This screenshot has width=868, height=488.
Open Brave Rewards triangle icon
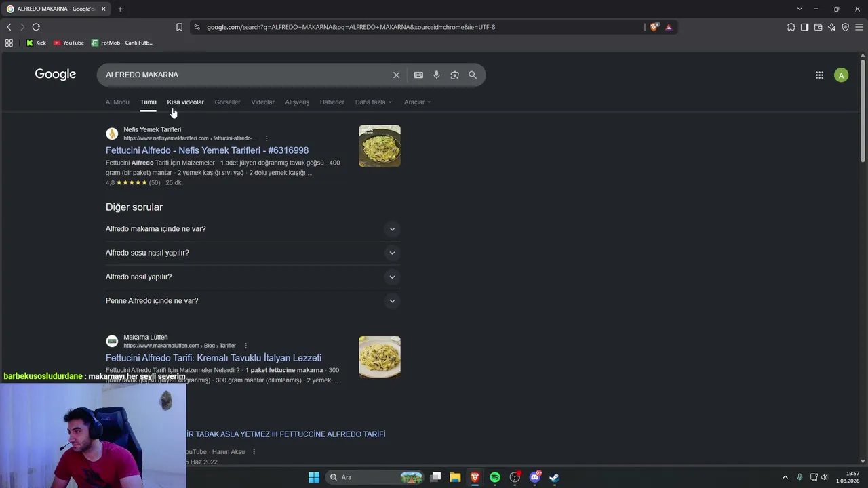point(669,27)
